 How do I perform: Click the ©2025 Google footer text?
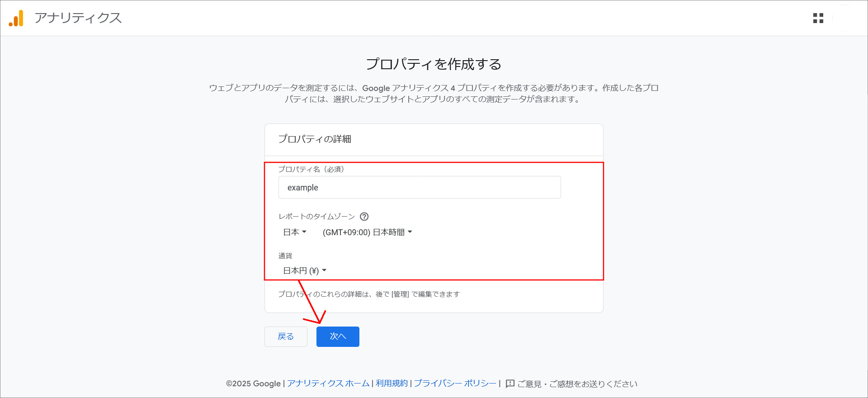tap(253, 384)
